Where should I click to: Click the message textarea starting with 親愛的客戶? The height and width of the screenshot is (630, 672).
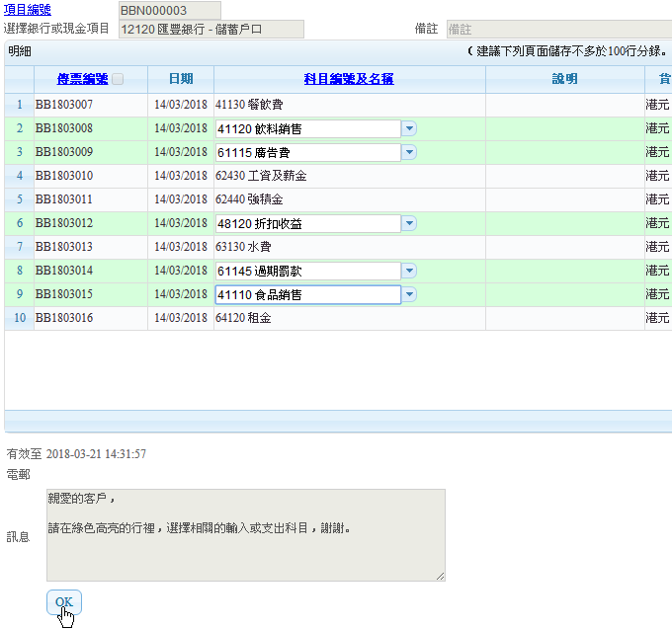[245, 534]
